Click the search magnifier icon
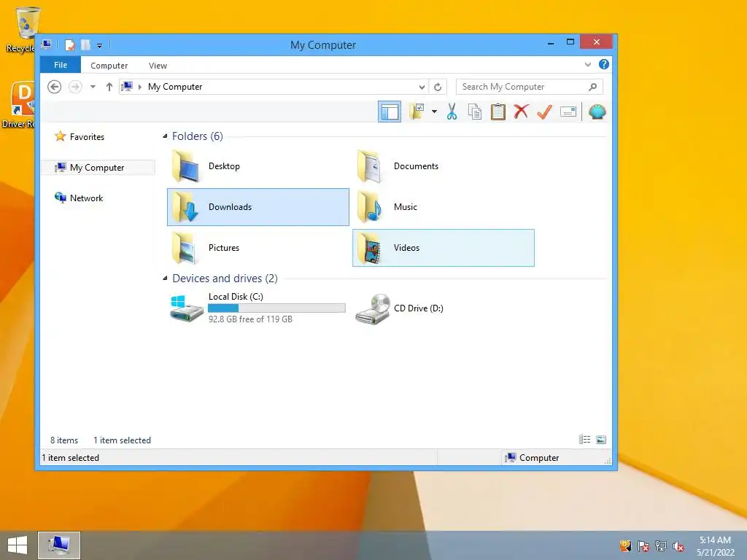The height and width of the screenshot is (560, 747). click(x=592, y=87)
